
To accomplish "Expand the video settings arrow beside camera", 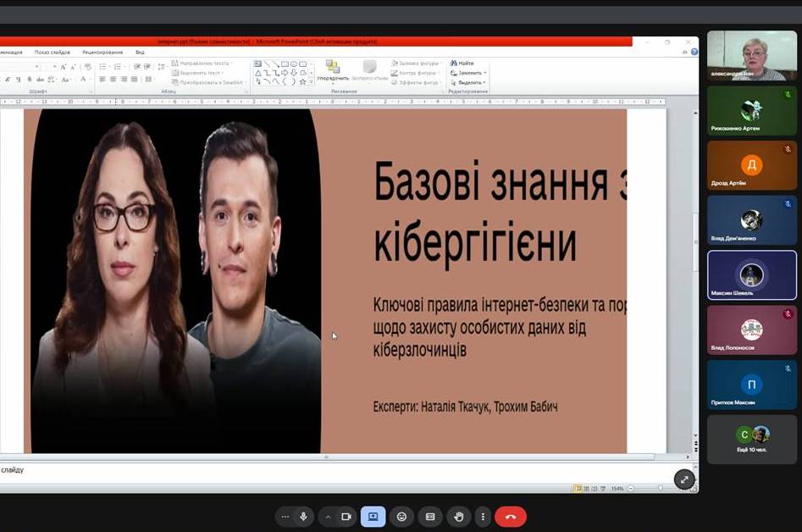I will tap(328, 517).
